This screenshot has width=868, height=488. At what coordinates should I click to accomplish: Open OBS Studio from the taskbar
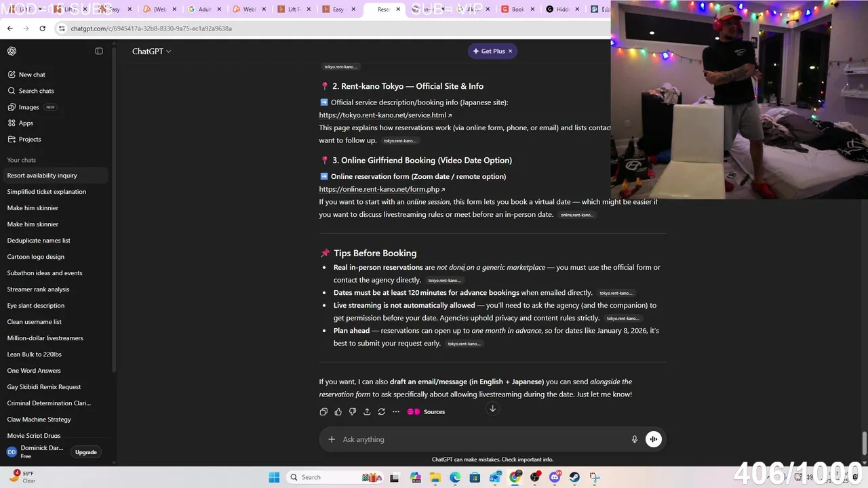click(535, 477)
